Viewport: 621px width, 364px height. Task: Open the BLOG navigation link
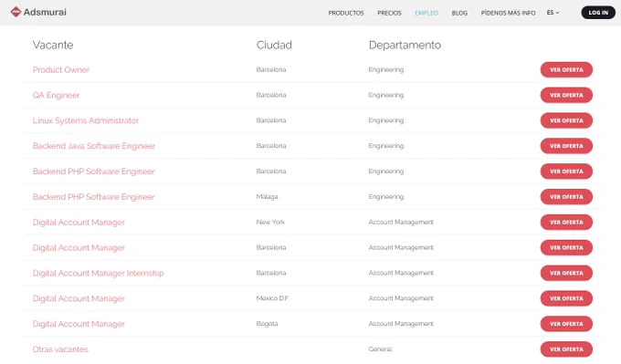[459, 13]
